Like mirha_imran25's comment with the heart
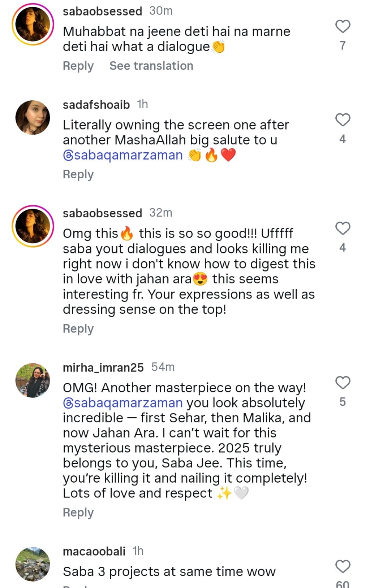Screen dimensions: 370x588 click(343, 383)
